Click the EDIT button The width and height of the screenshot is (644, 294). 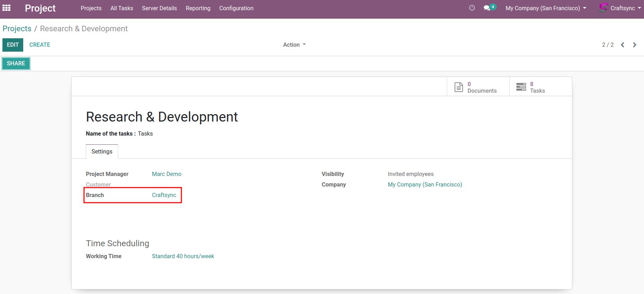click(13, 45)
